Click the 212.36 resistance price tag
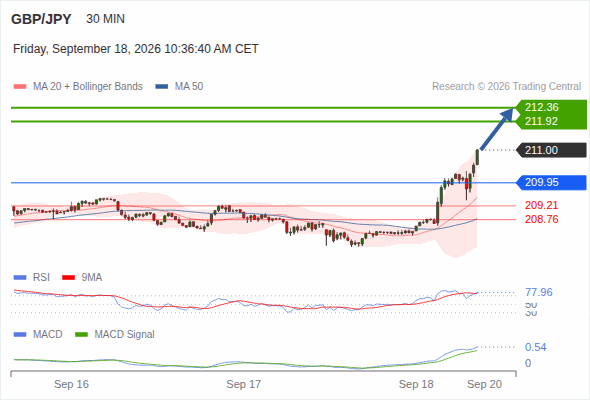 [542, 107]
